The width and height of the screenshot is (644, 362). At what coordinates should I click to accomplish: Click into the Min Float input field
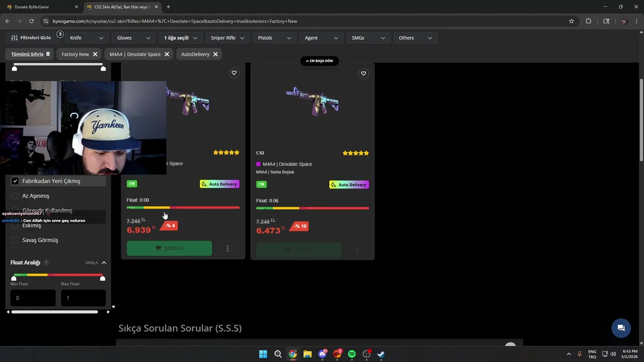(x=33, y=298)
